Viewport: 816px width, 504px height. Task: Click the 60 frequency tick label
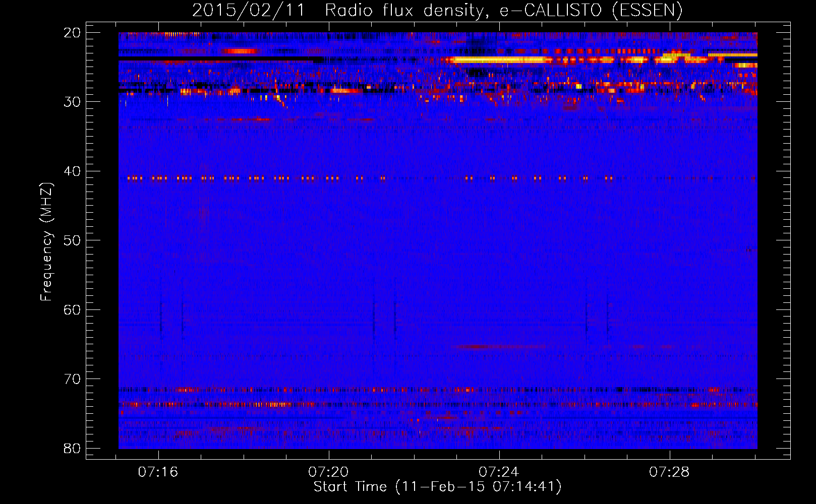pos(72,309)
